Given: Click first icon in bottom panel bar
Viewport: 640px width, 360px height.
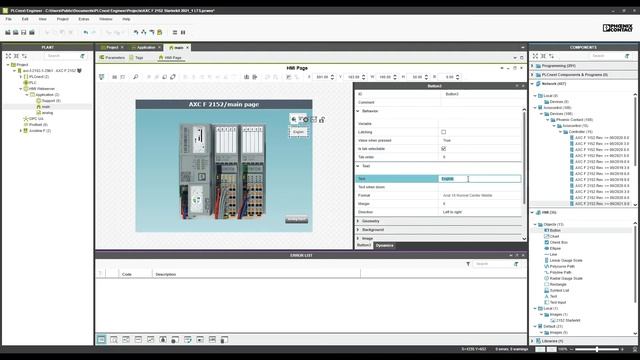Looking at the screenshot, I should (101, 340).
